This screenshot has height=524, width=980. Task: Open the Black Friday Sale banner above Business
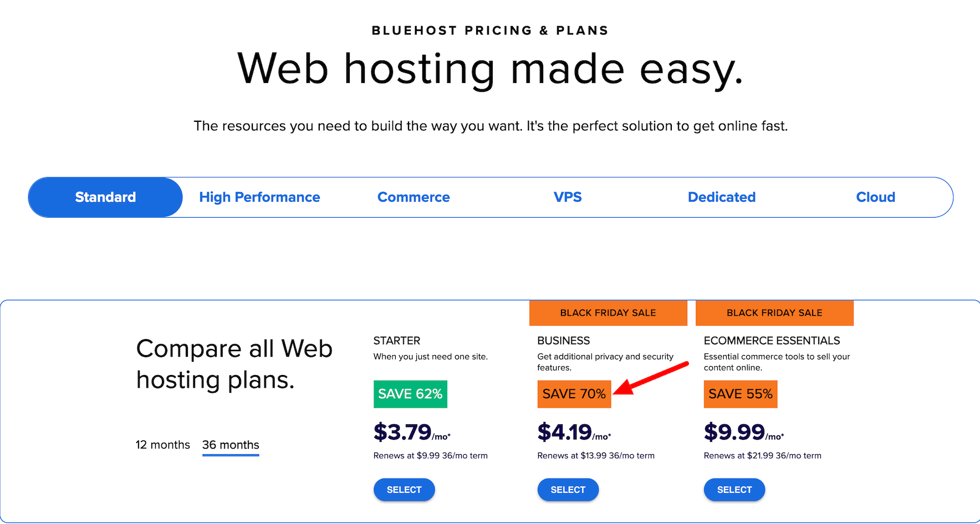coord(608,312)
